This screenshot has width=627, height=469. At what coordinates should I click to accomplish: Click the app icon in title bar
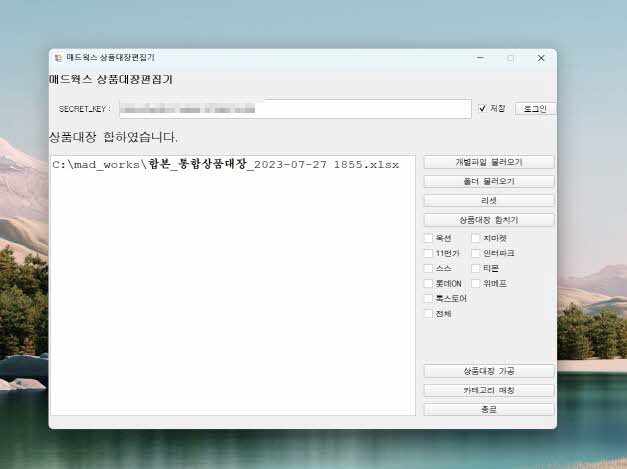(x=58, y=58)
